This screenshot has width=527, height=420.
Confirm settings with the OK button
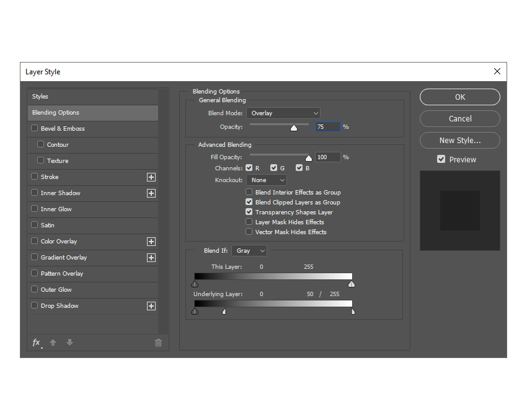point(459,97)
